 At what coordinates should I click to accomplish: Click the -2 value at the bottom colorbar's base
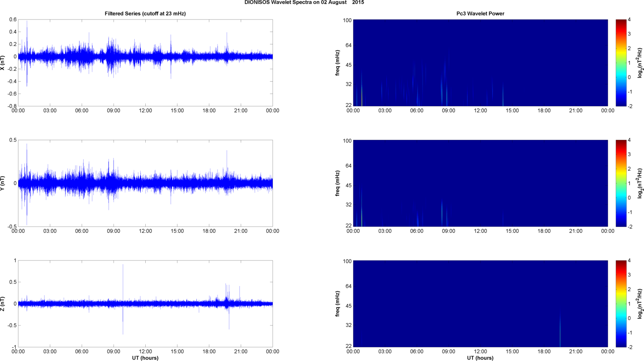[629, 347]
